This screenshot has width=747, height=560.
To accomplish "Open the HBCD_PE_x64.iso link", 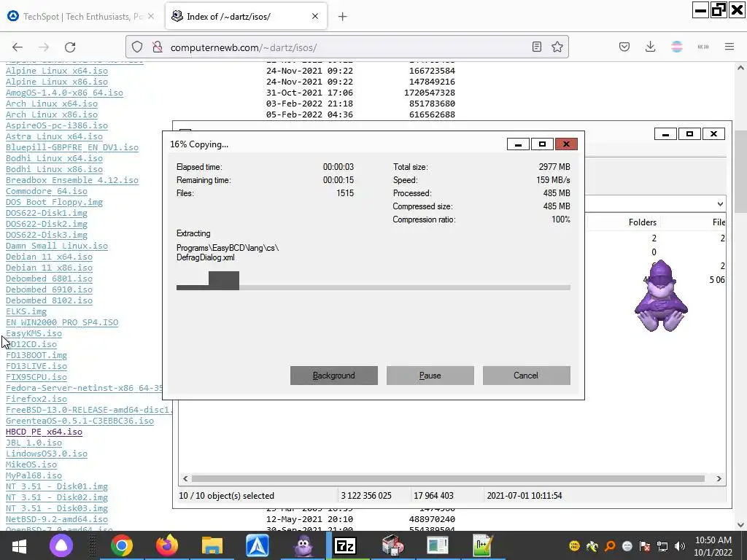I will click(44, 432).
